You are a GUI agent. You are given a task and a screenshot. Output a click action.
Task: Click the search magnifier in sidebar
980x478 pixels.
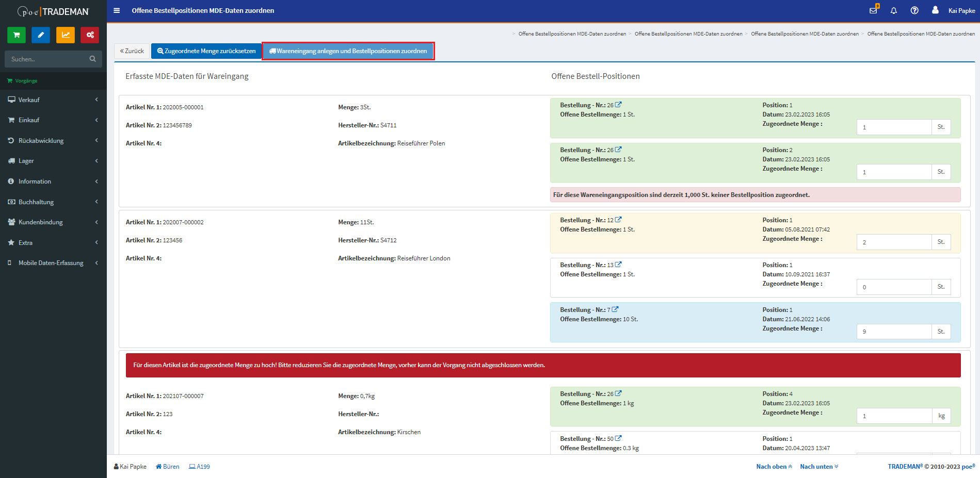point(92,59)
